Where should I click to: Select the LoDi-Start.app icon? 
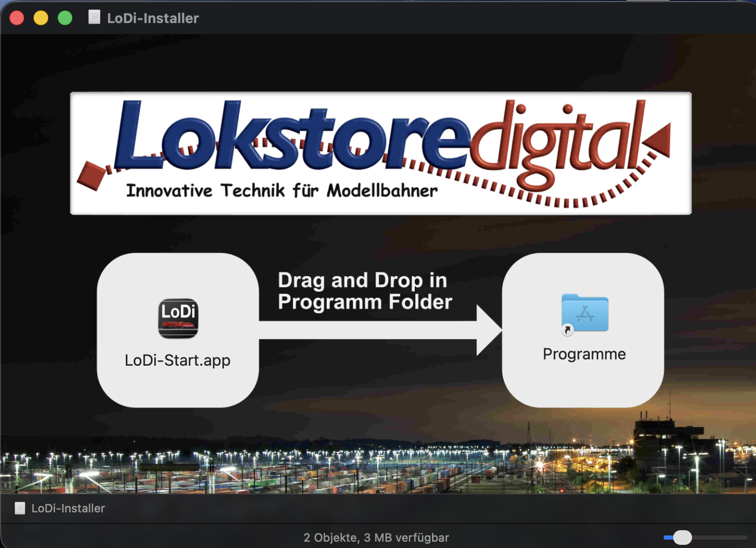(178, 318)
